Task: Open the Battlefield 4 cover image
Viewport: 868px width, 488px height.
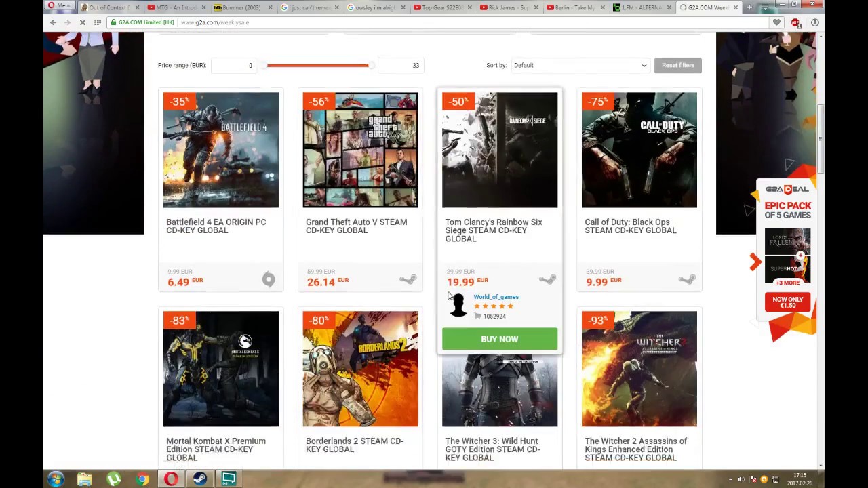Action: pos(220,150)
